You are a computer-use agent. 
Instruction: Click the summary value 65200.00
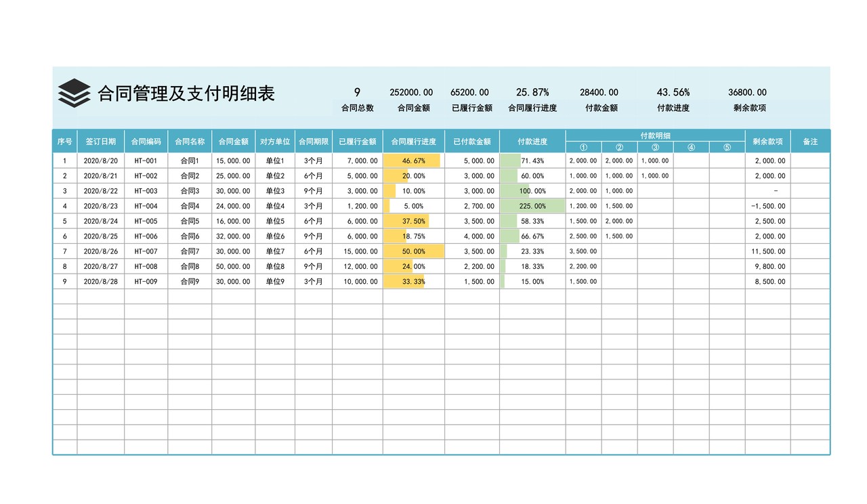[x=469, y=93]
